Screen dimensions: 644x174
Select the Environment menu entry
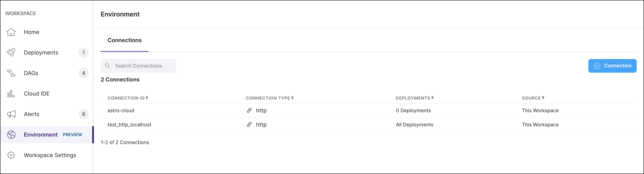coord(41,135)
